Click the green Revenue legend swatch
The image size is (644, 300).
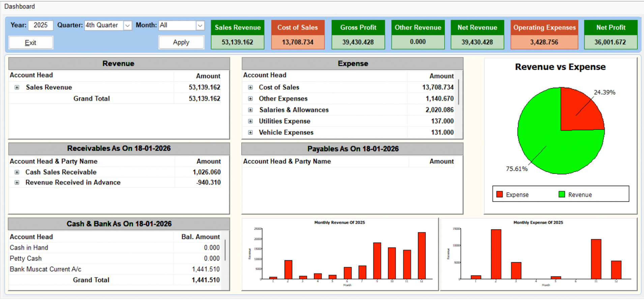[562, 194]
